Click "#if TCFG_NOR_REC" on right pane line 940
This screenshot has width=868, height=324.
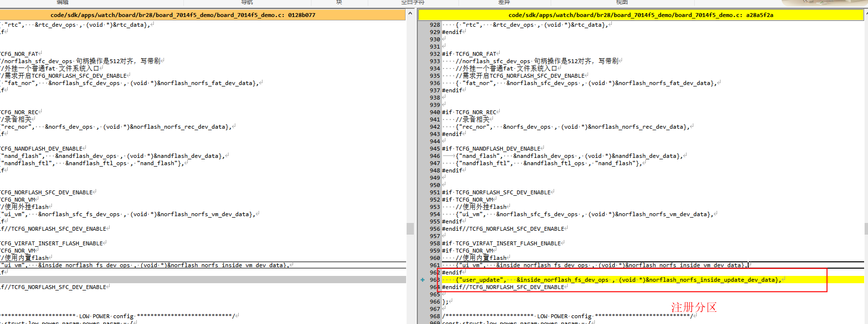tap(469, 112)
